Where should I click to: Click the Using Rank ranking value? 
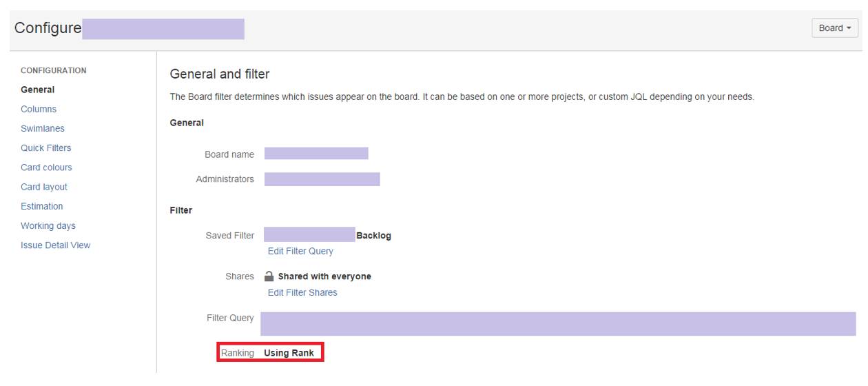289,354
